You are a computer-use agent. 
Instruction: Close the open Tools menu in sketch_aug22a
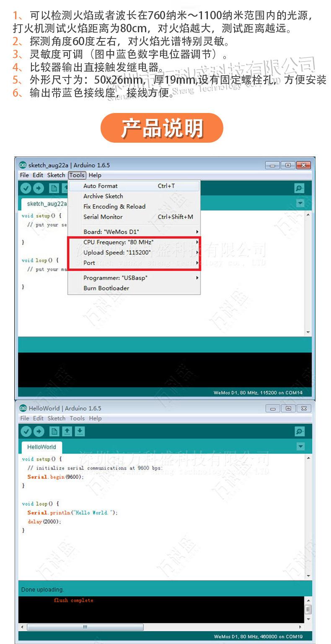[77, 175]
